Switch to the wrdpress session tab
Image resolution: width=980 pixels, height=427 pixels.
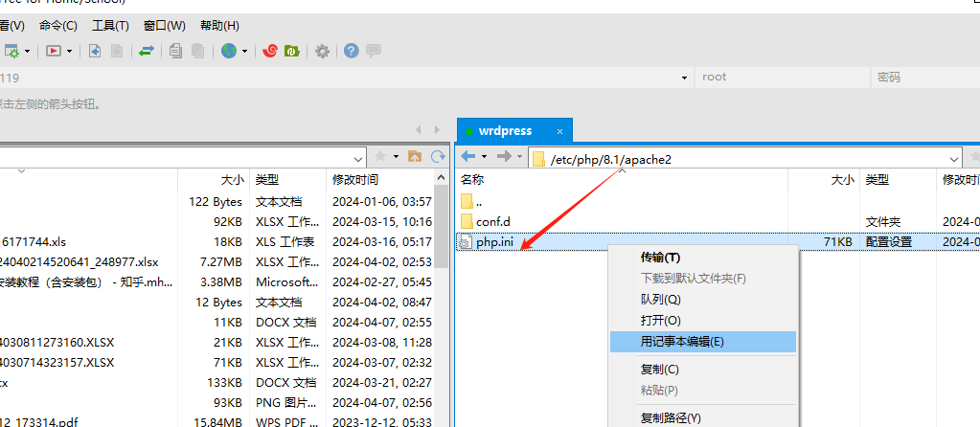click(505, 131)
